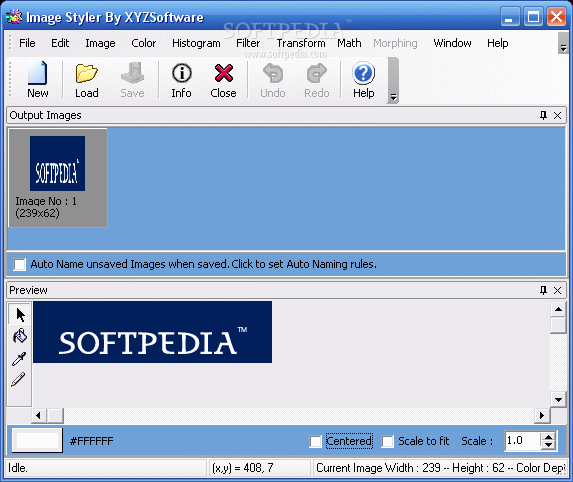The width and height of the screenshot is (573, 482).
Task: Open the Math menu
Action: (349, 43)
